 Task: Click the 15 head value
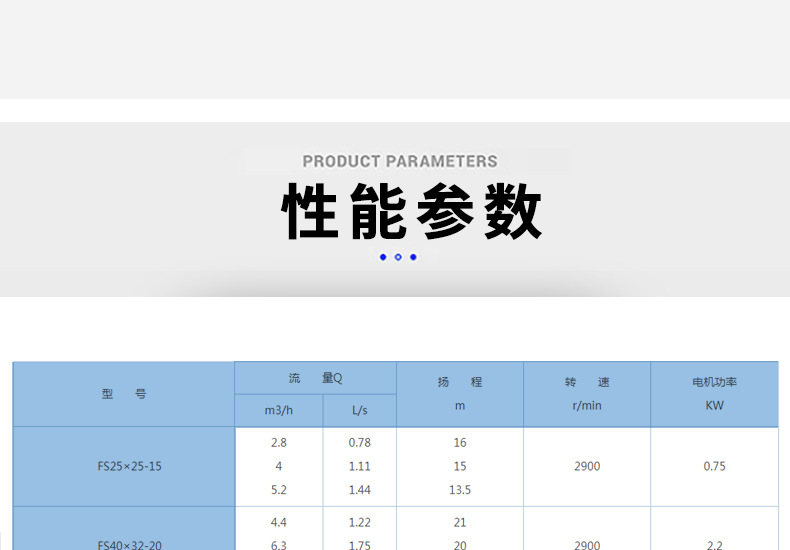coord(460,466)
